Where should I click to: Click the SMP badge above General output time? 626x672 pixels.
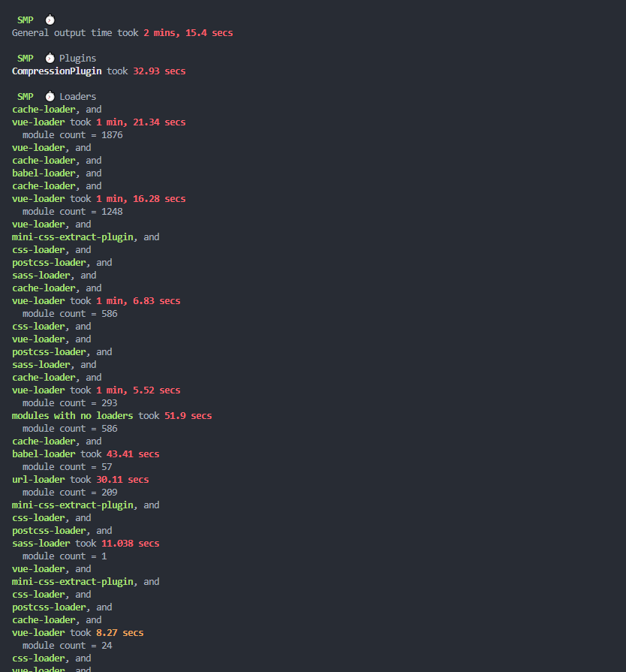(26, 20)
